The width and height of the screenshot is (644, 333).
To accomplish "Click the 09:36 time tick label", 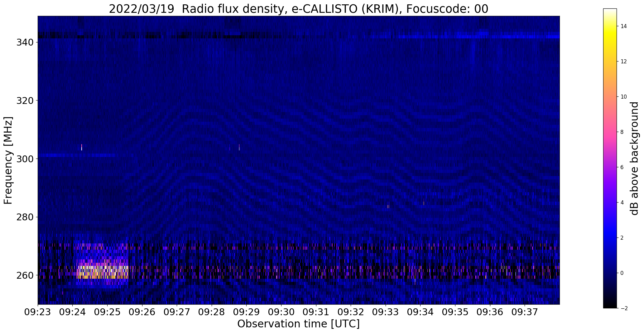I will coord(490,312).
